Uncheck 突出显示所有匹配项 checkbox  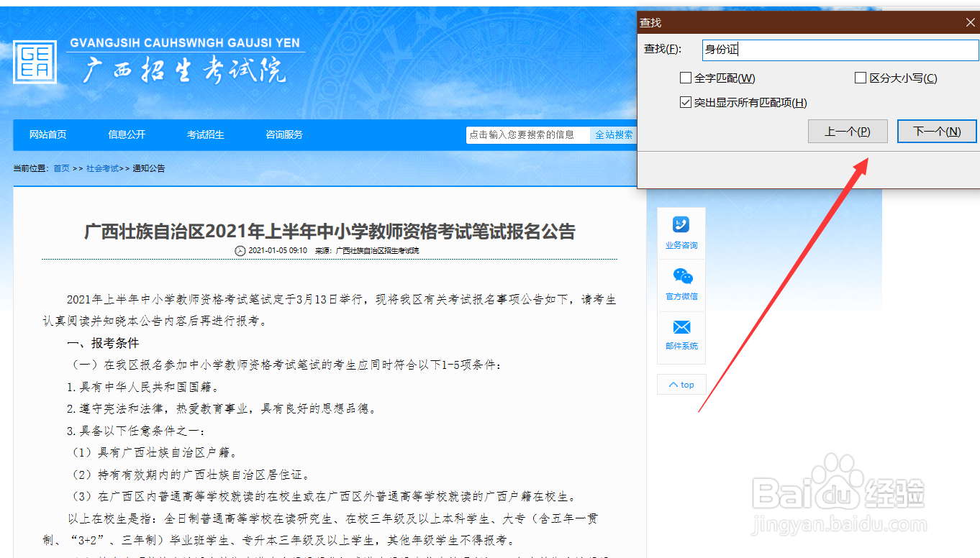point(685,102)
